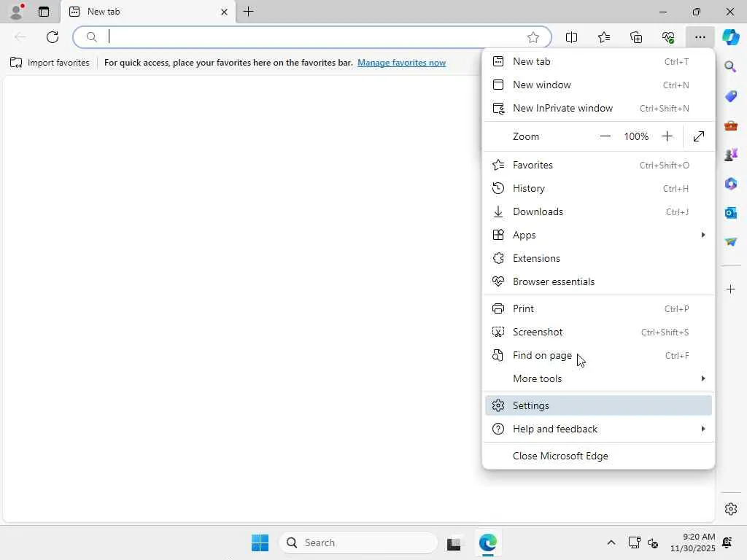Toggle split screen view icon
Screen dimensions: 747x560
pyautogui.click(x=571, y=37)
